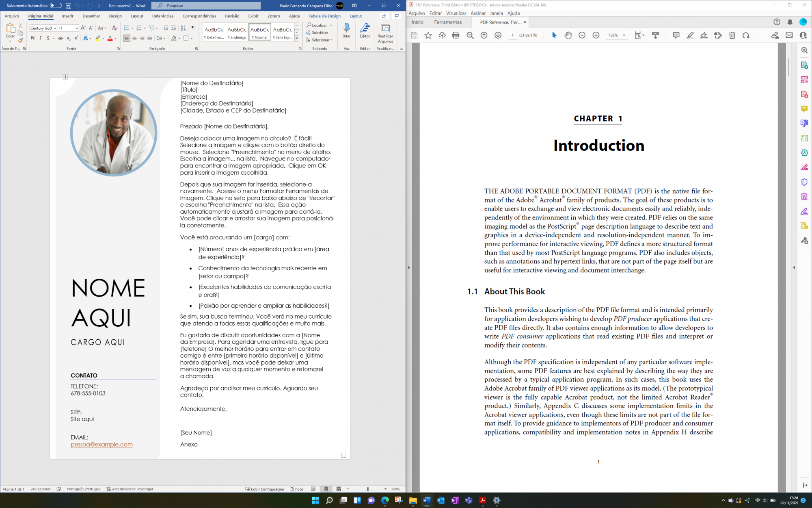Add bookmark star icon in Acrobat
This screenshot has width=812, height=508.
click(x=428, y=35)
